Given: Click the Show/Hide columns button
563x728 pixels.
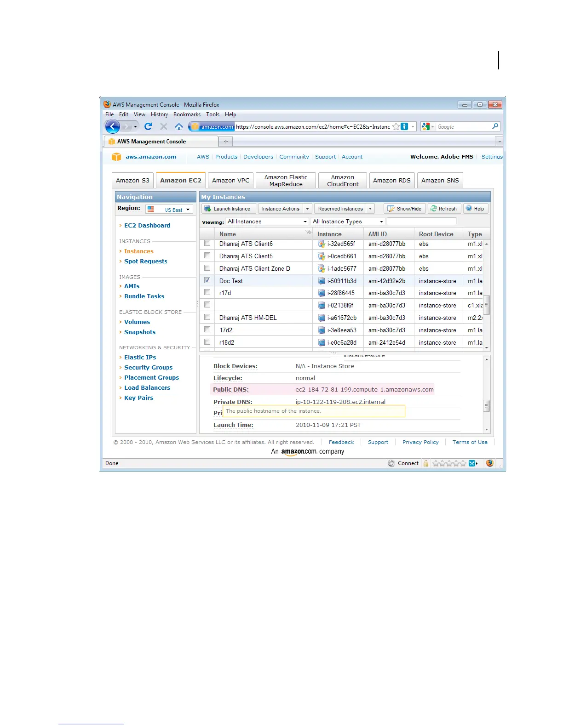Looking at the screenshot, I should [x=405, y=209].
